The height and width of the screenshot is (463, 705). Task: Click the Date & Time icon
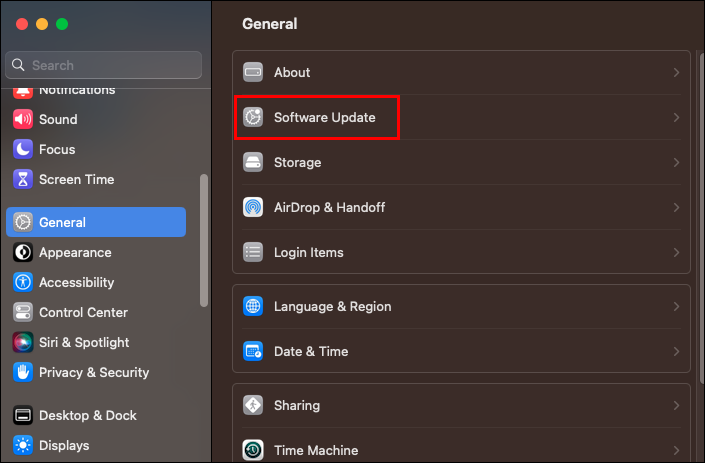254,351
